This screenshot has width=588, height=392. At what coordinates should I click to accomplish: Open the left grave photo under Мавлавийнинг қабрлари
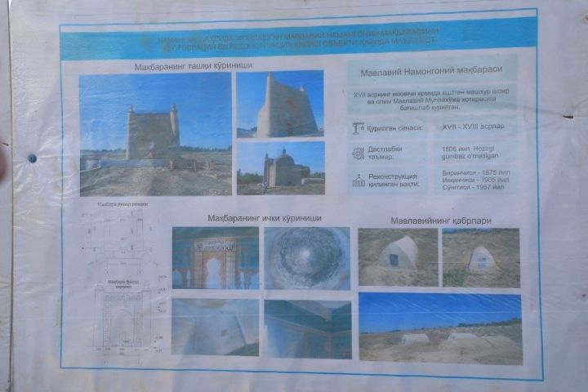[x=398, y=257]
